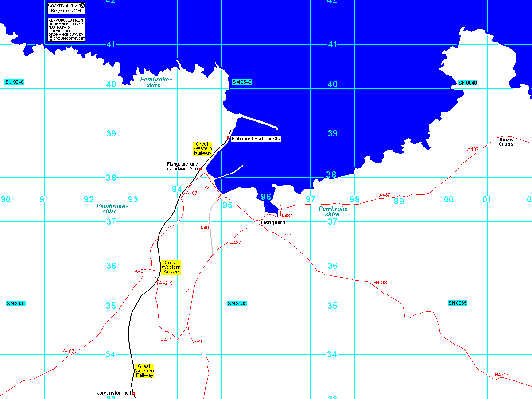The image size is (532, 399).
Task: Open the SM9040 grid tile label
Action: coord(14,82)
